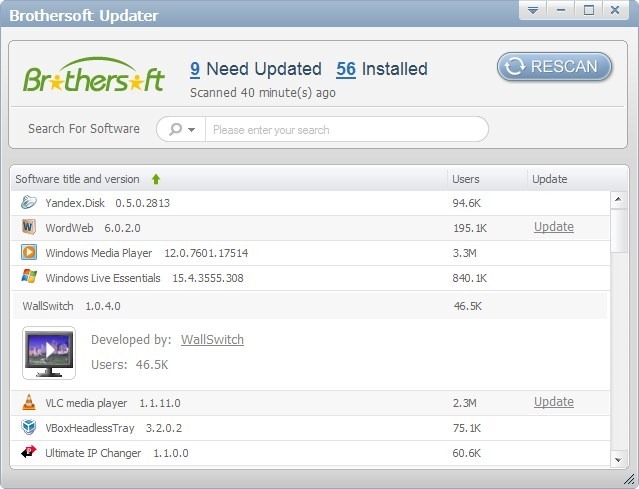Open the WallSwitch developer link
Viewport: 639px width, 489px height.
point(212,339)
